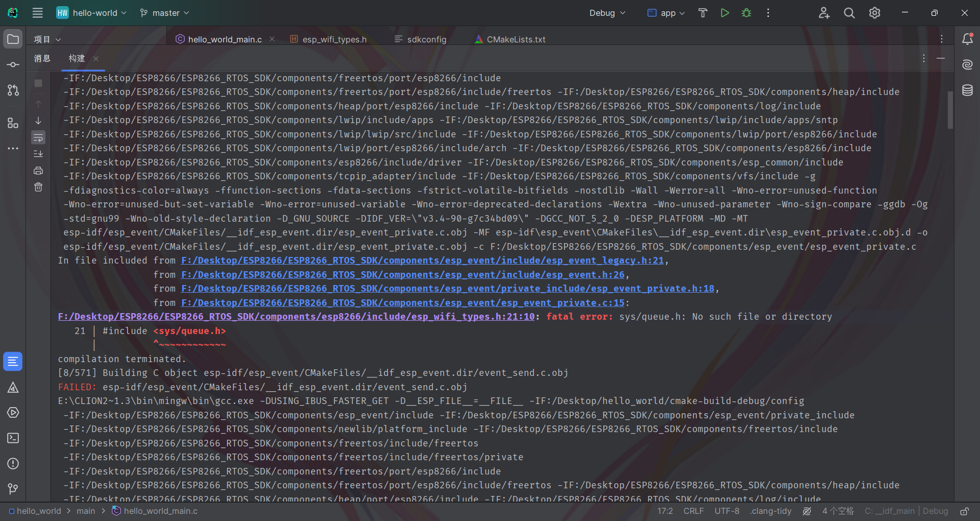Image resolution: width=980 pixels, height=521 pixels.
Task: Open the Project tool window folder icon
Action: [13, 39]
